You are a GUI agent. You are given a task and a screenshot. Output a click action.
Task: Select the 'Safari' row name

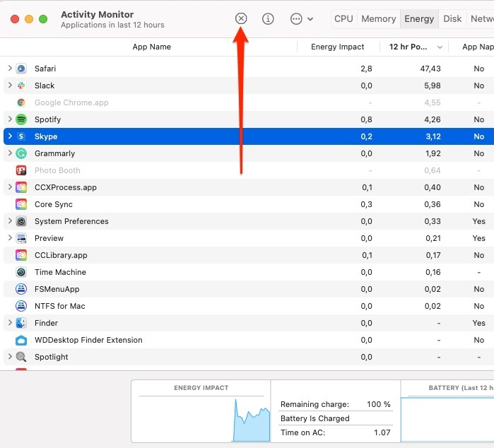tap(45, 69)
